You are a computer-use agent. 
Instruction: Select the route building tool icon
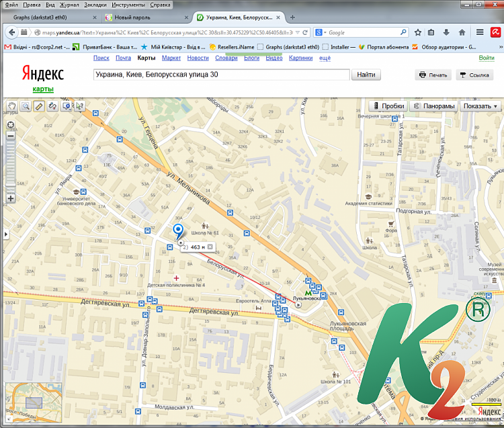(x=52, y=105)
